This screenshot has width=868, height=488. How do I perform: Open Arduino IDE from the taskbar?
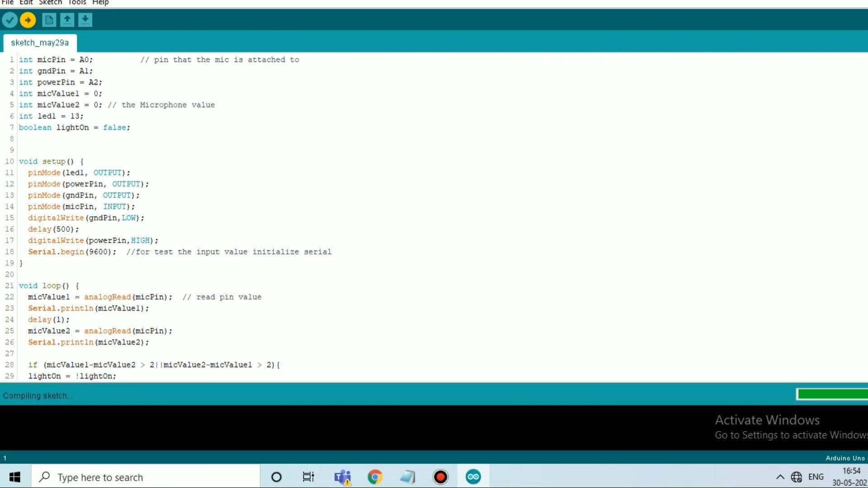[x=473, y=477]
